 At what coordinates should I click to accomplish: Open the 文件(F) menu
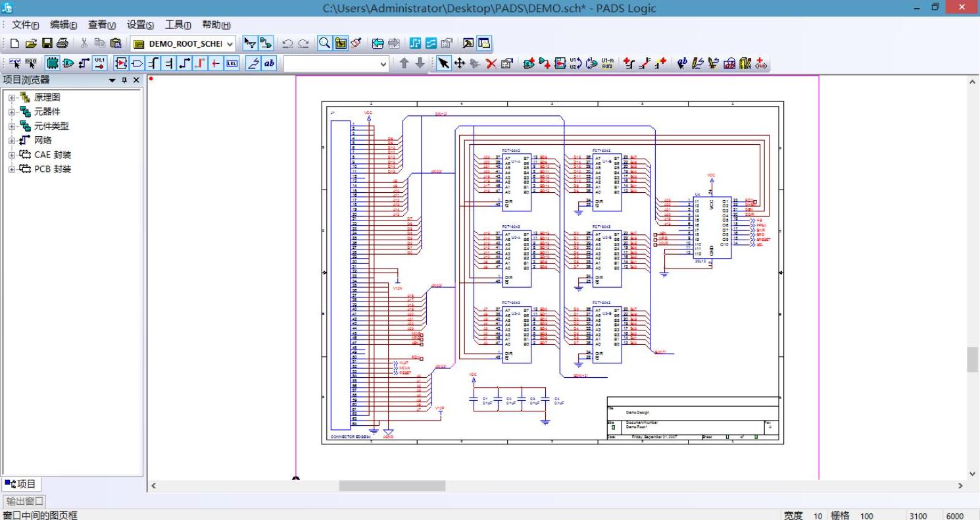[26, 25]
